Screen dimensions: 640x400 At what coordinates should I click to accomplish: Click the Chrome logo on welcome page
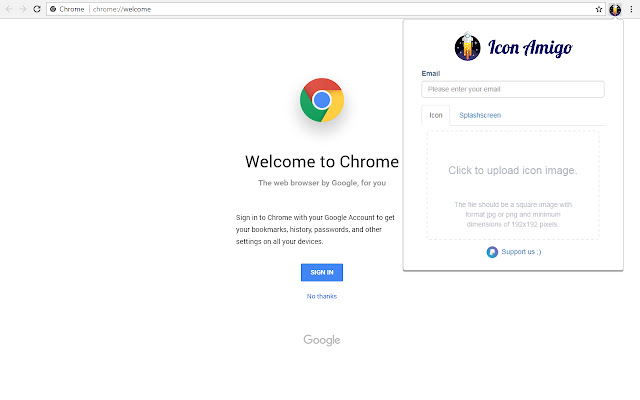pyautogui.click(x=322, y=100)
